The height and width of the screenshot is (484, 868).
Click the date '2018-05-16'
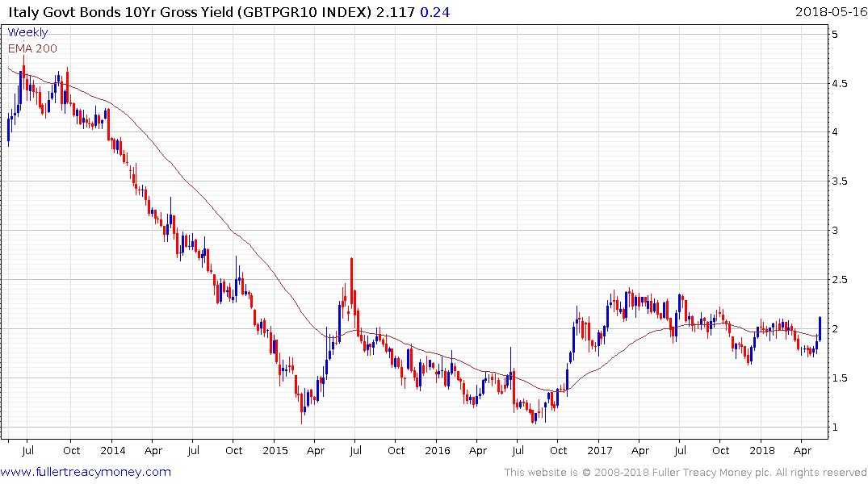tap(831, 11)
